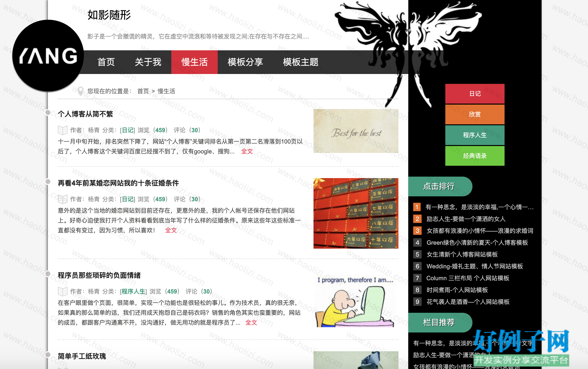Click the YANG circular logo
Image resolution: width=588 pixels, height=369 pixels.
point(48,55)
